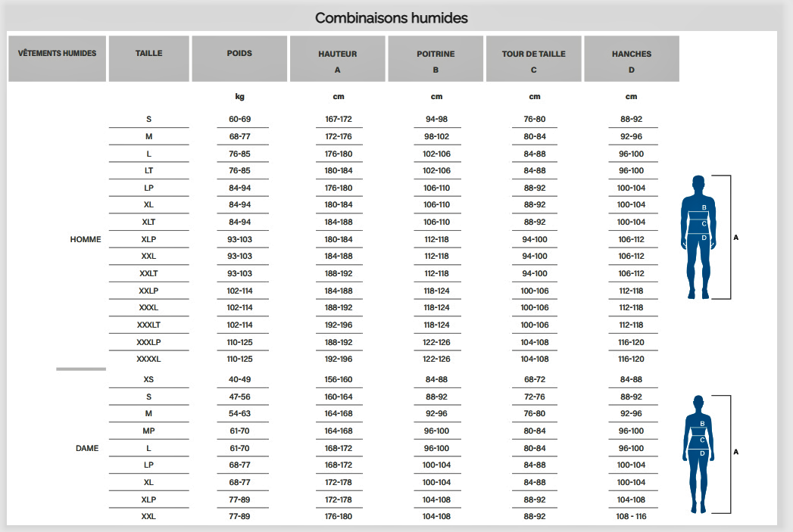This screenshot has width=793, height=532.
Task: Click the B chest label on male figure
Action: (704, 207)
